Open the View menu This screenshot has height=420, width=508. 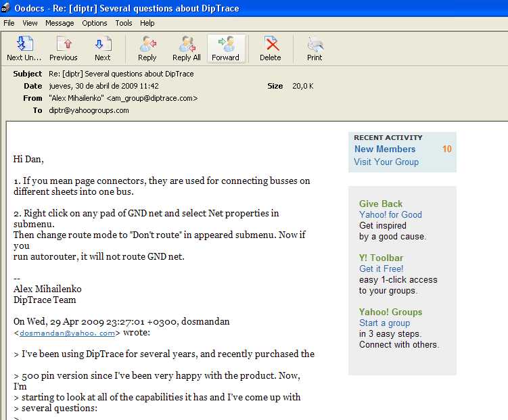coord(30,23)
